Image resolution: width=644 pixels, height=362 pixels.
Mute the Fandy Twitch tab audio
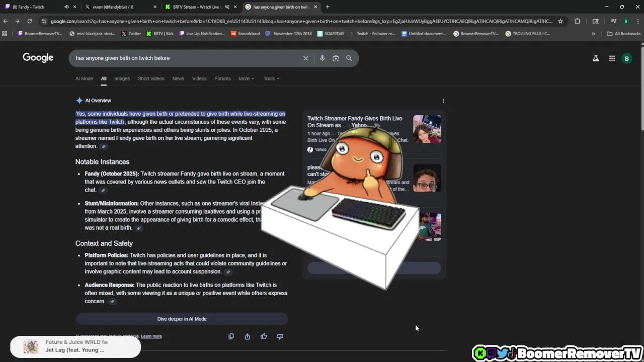[x=66, y=7]
